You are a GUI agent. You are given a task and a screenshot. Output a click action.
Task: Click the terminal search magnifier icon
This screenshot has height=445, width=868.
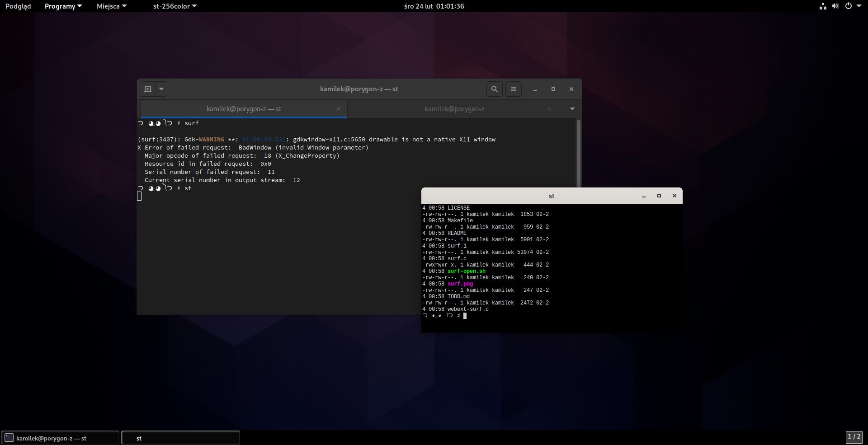coord(494,89)
